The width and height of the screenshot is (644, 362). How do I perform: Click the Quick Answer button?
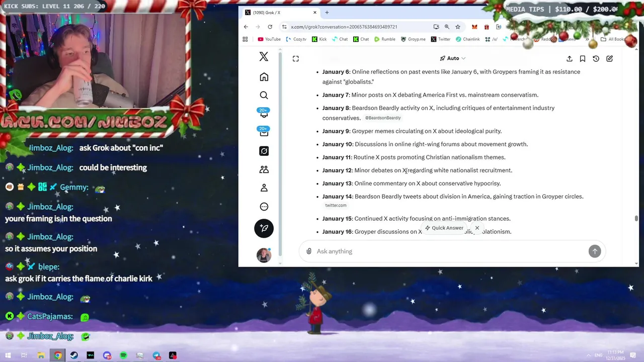tap(444, 228)
